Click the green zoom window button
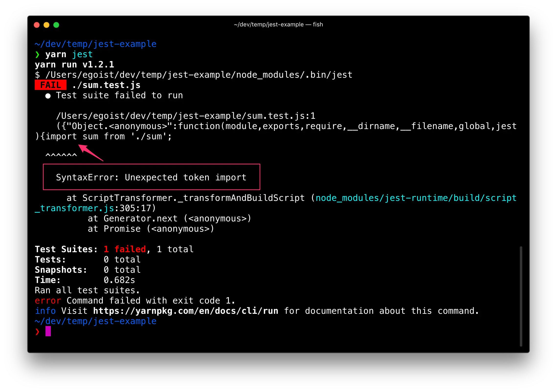Image resolution: width=557 pixels, height=392 pixels. (56, 25)
